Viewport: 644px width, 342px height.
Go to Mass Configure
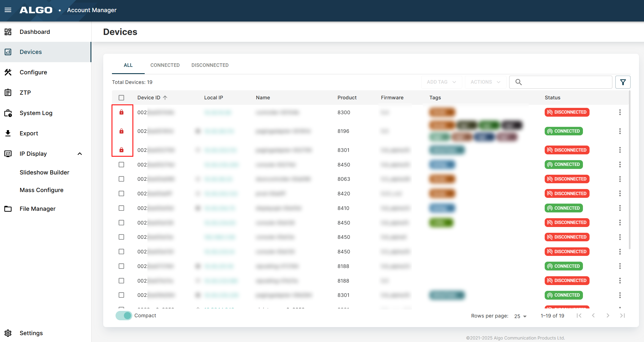tap(41, 190)
